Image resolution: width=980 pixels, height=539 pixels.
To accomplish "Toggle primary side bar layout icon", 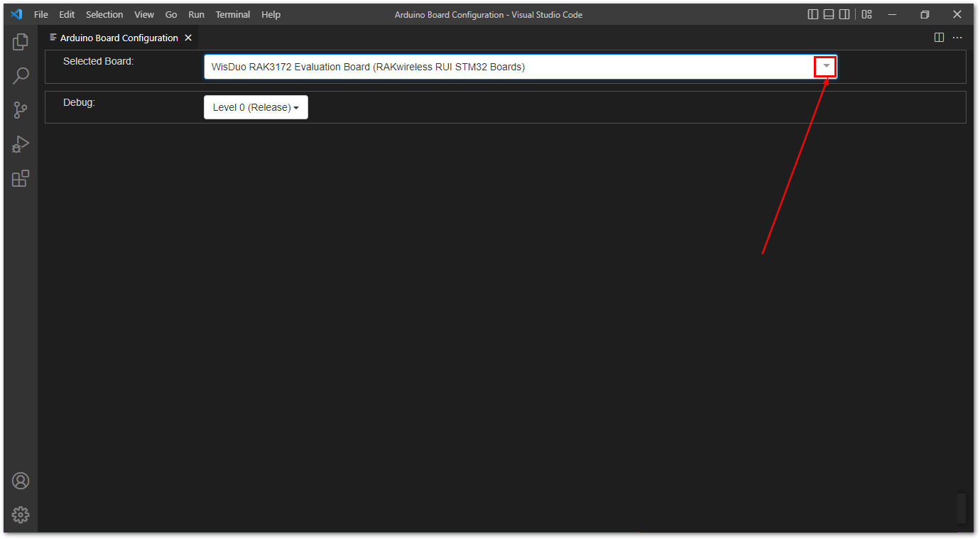I will [813, 14].
